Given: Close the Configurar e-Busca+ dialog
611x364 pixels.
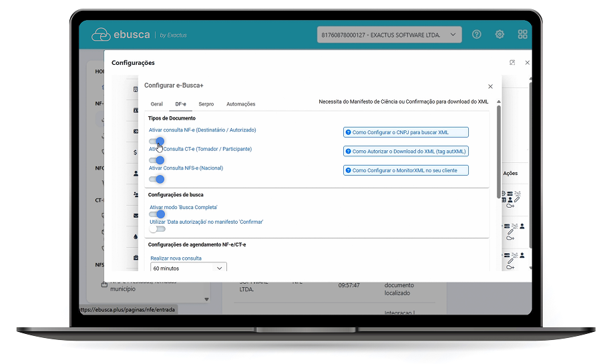Looking at the screenshot, I should 490,87.
